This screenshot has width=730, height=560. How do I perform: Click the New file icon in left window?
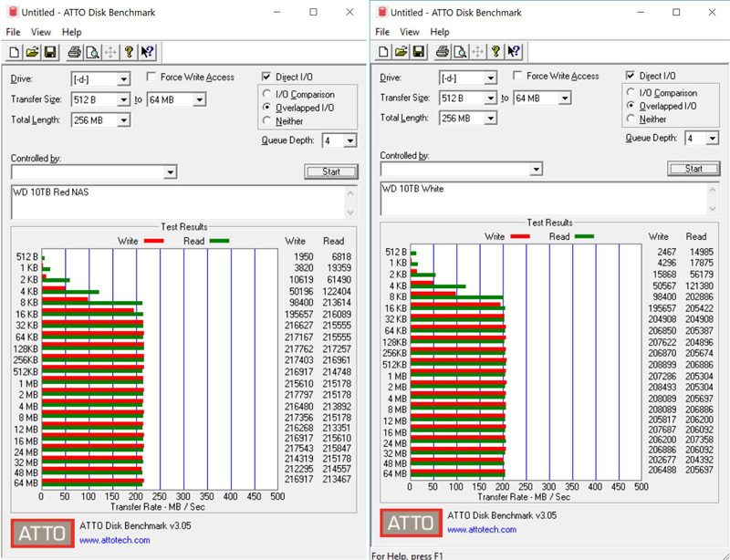(14, 52)
